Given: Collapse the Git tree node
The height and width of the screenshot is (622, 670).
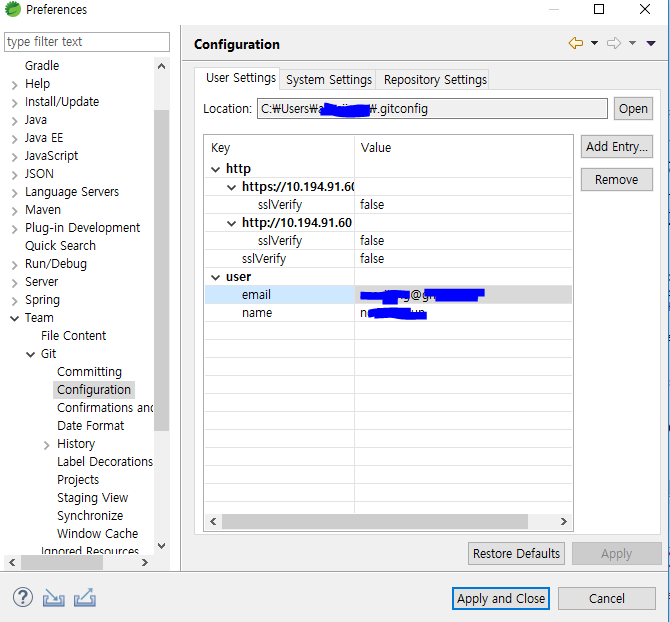Looking at the screenshot, I should pyautogui.click(x=30, y=355).
